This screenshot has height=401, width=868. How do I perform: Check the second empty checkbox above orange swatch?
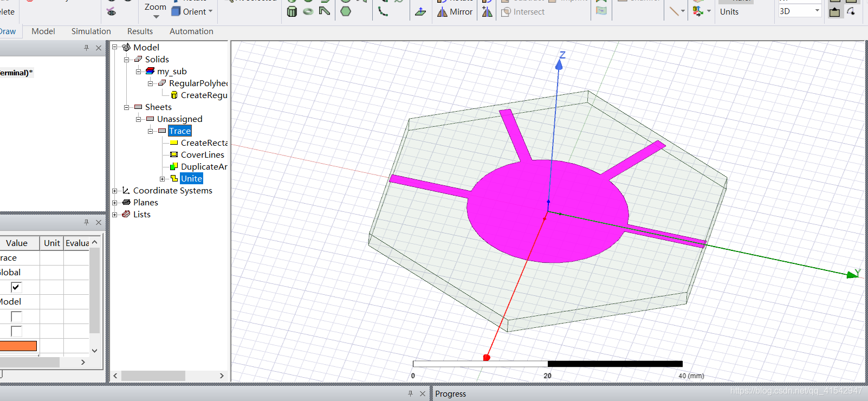point(16,331)
